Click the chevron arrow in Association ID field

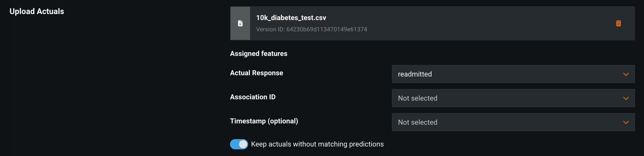(x=626, y=98)
